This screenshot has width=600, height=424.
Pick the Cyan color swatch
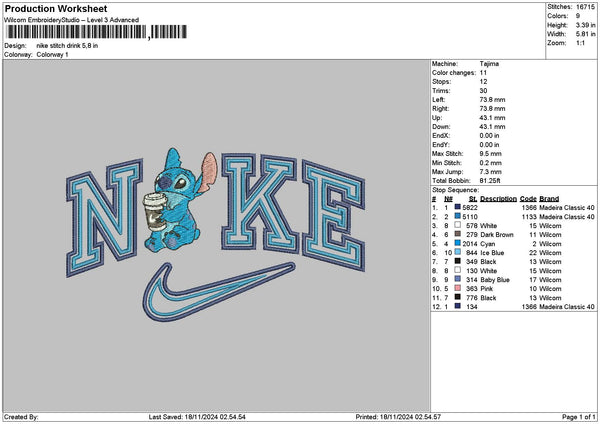[457, 243]
